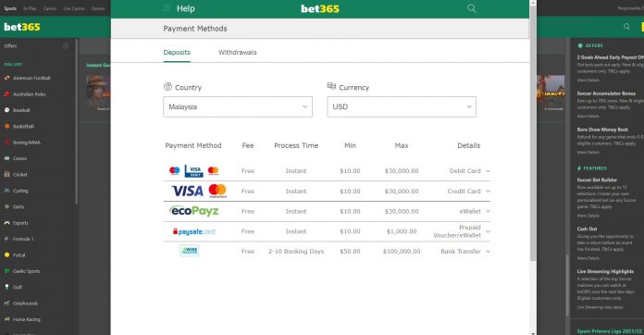Expand the eWallet details chevron
The image size is (644, 335).
488,211
